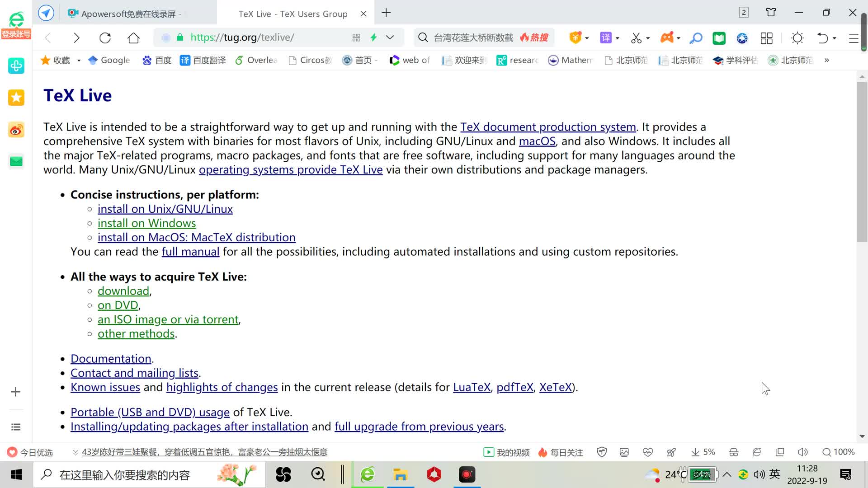Open the green mail icon in sidebar

pos(16,161)
